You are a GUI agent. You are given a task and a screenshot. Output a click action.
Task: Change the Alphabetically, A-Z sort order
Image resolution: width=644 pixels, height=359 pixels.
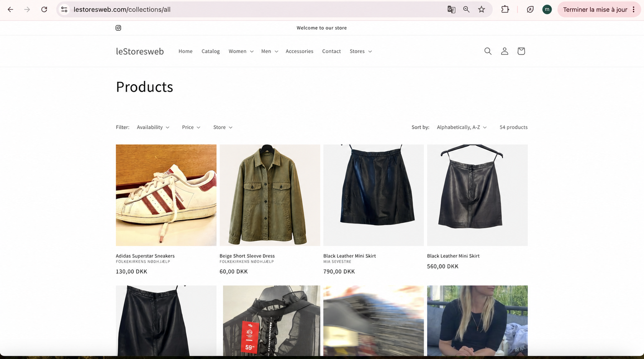[x=462, y=127]
